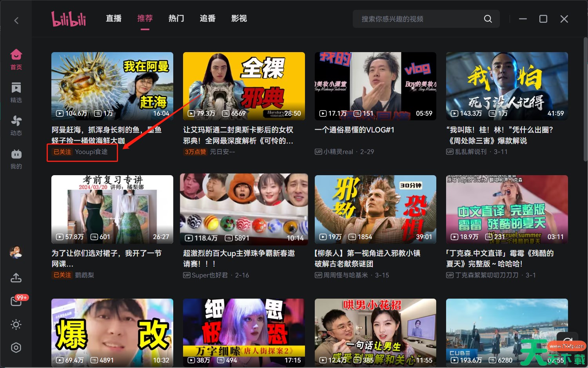Open the 邪教恐惧 30分钟 video thumbnail
Image resolution: width=588 pixels, height=368 pixels.
(376, 209)
